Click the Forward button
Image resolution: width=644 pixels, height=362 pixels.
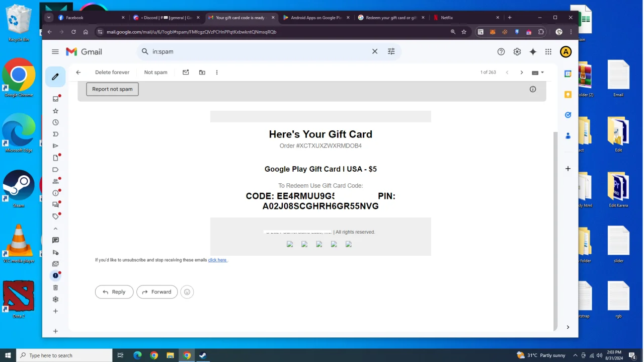157,292
